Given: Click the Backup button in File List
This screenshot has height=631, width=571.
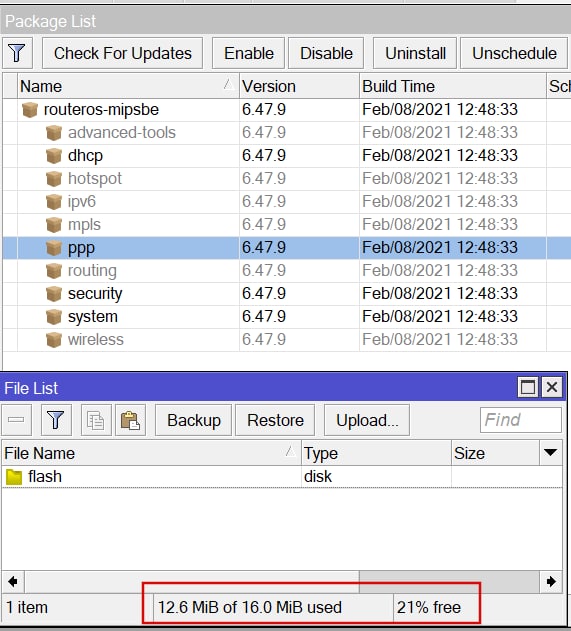Looking at the screenshot, I should pos(194,420).
